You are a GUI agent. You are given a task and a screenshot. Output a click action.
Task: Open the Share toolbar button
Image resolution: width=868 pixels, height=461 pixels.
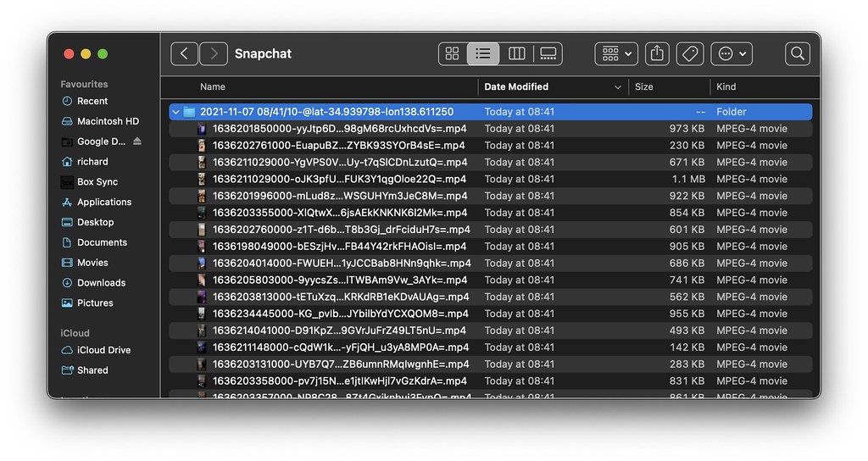click(657, 53)
